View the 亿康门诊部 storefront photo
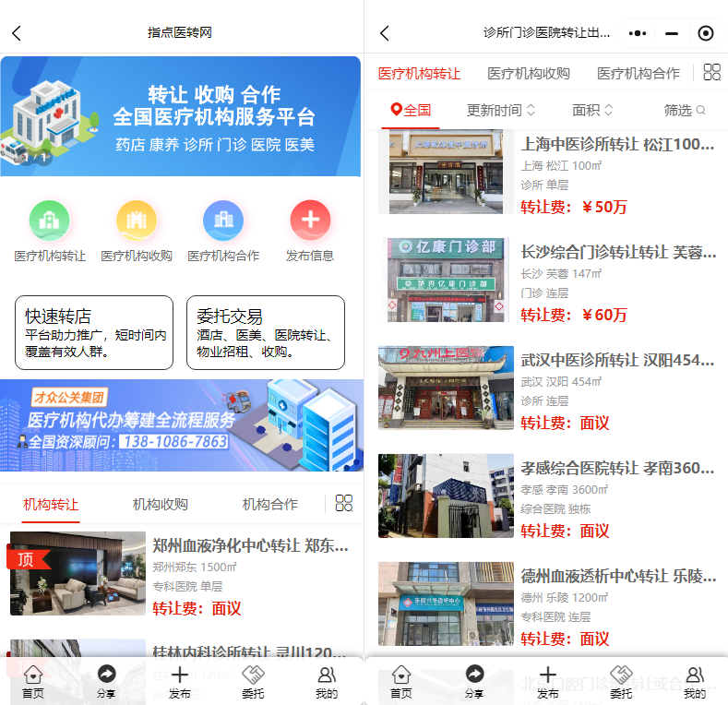This screenshot has height=705, width=728. coord(446,280)
